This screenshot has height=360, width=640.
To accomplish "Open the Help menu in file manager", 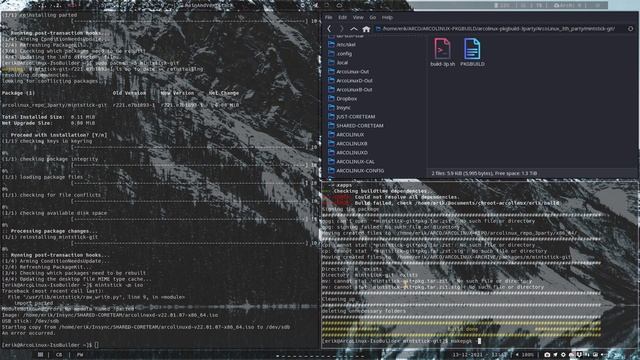I will 387,18.
